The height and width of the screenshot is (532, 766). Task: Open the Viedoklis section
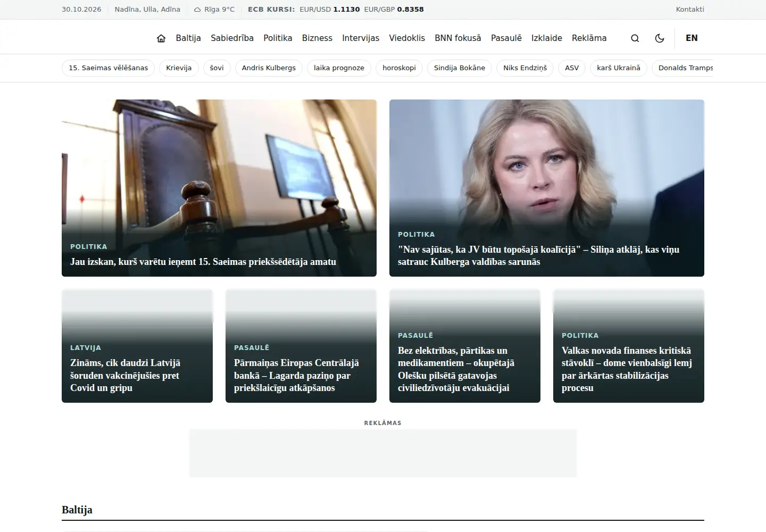(407, 38)
